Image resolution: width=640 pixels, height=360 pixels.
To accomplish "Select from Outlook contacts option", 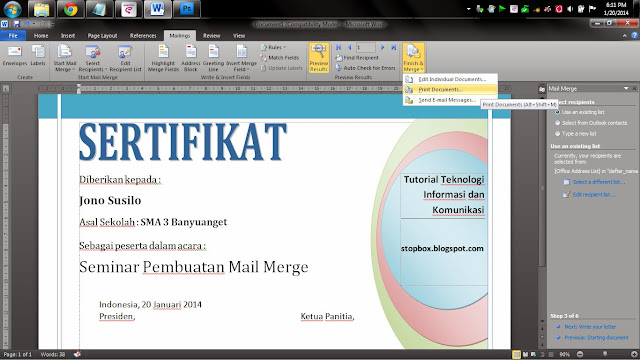I will click(591, 122).
